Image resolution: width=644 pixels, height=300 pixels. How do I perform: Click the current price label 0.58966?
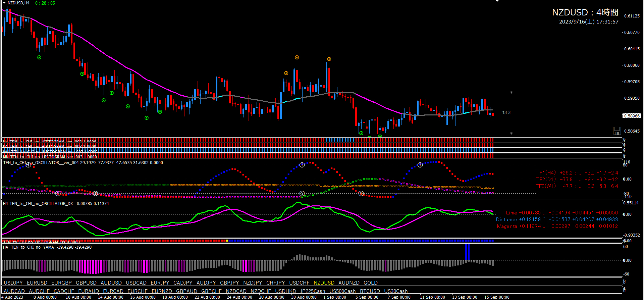coord(632,116)
